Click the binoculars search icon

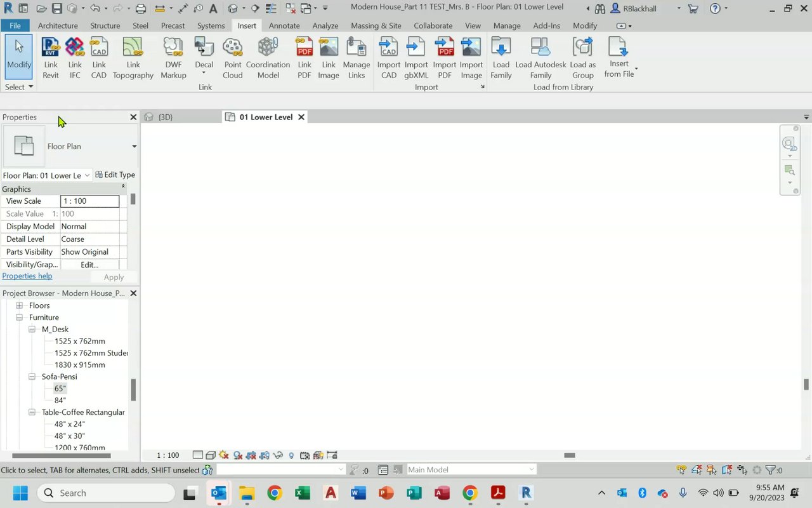(599, 8)
